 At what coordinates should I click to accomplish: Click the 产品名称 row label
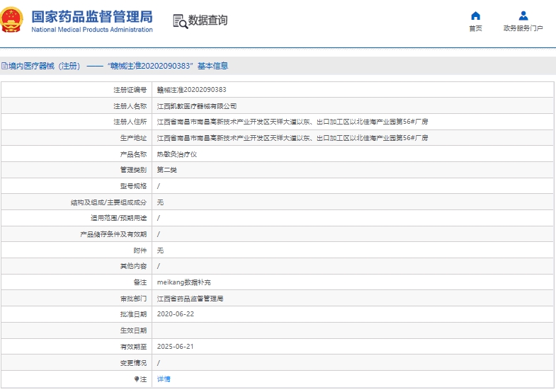(133, 154)
